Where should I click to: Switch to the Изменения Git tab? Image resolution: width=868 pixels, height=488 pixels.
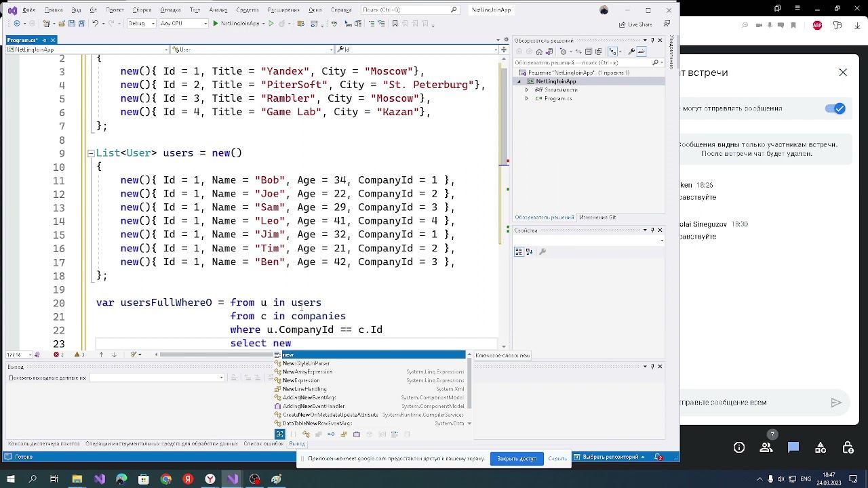[x=597, y=218]
